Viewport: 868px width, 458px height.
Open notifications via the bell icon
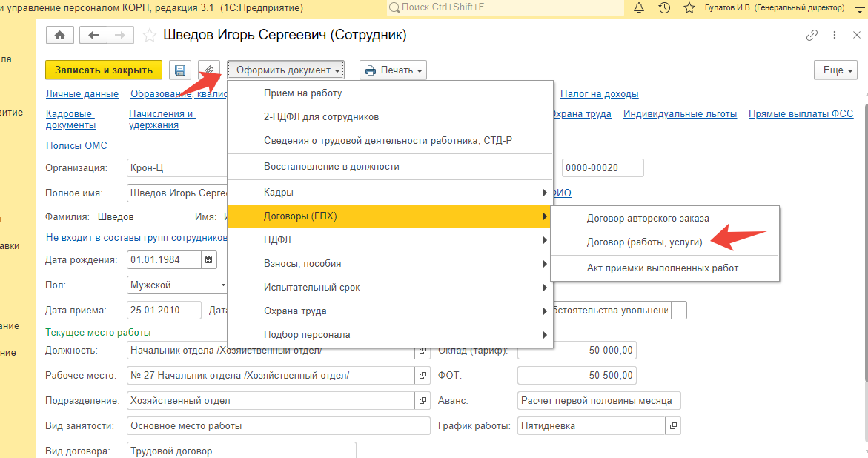click(639, 7)
